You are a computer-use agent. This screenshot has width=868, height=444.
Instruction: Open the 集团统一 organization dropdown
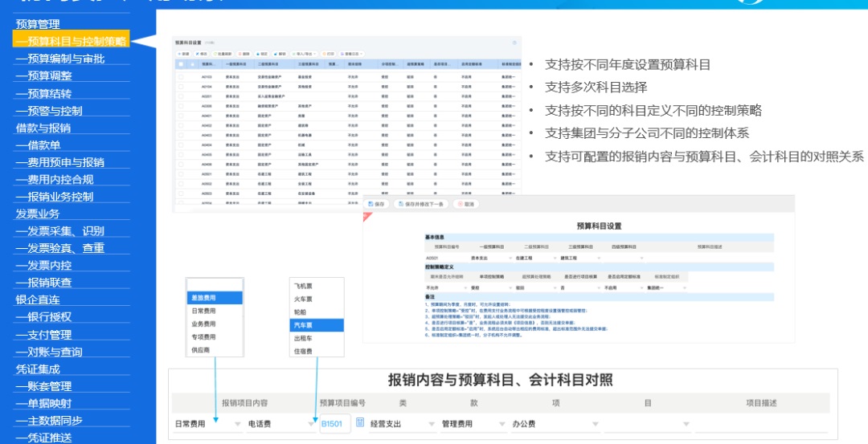667,288
